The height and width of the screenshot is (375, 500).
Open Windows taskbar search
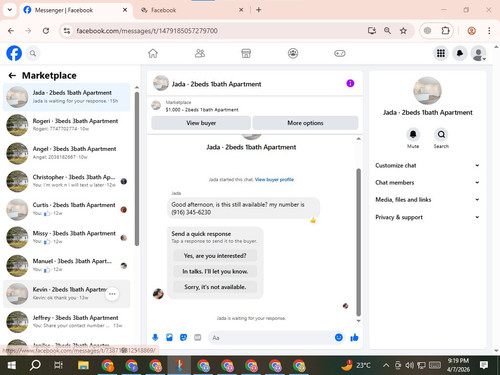(x=35, y=366)
